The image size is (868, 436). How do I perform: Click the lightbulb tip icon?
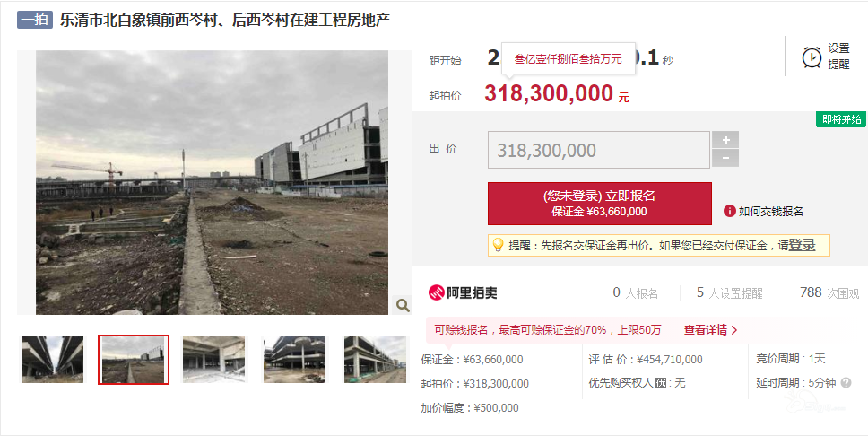(x=498, y=245)
